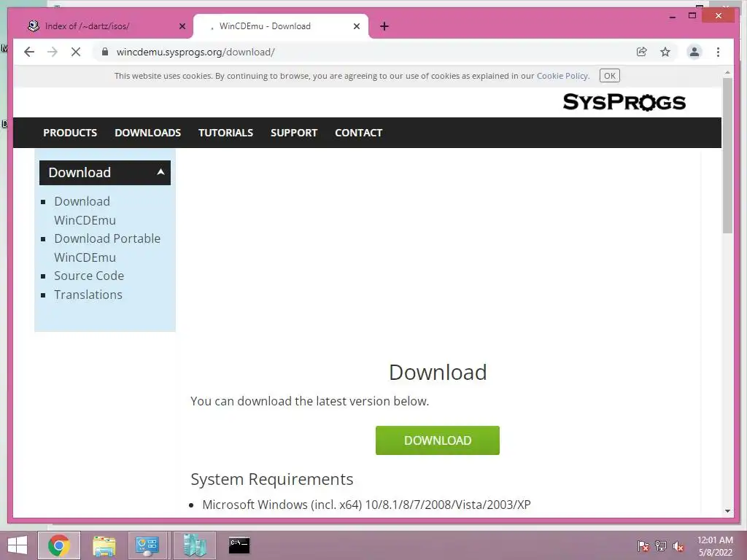This screenshot has width=747, height=560.
Task: Click the forward navigation arrow
Action: click(53, 52)
